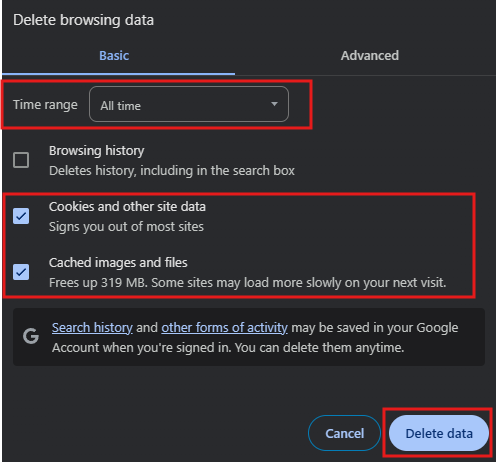This screenshot has width=496, height=462.
Task: Click the Google G logo icon
Action: click(x=31, y=336)
